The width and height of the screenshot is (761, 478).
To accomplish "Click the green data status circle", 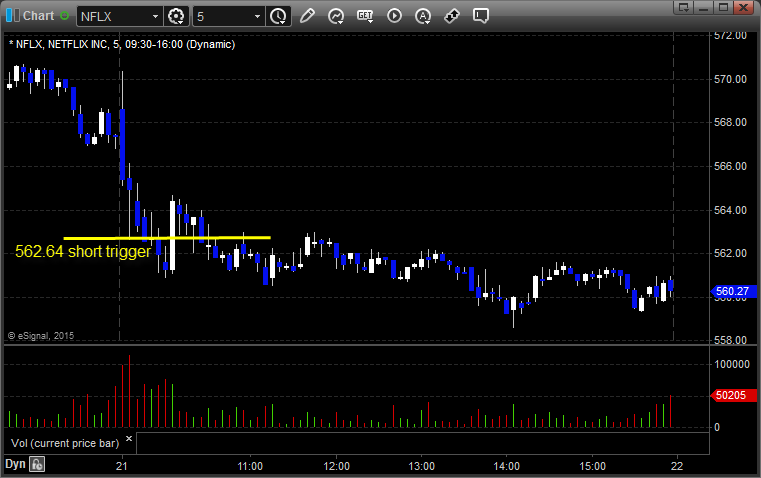I will [65, 16].
